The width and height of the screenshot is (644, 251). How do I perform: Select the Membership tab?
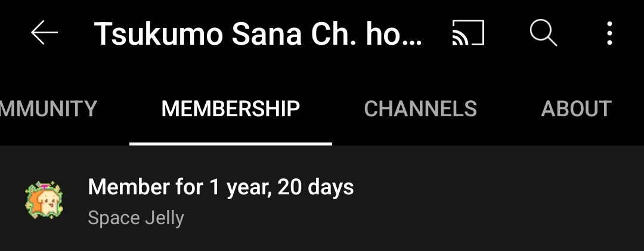[230, 109]
